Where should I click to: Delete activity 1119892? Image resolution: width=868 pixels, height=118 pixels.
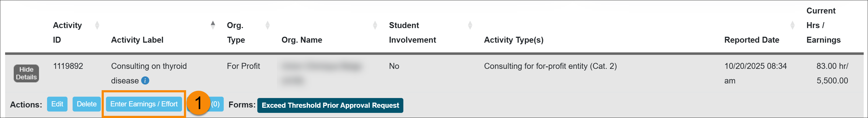click(x=87, y=104)
